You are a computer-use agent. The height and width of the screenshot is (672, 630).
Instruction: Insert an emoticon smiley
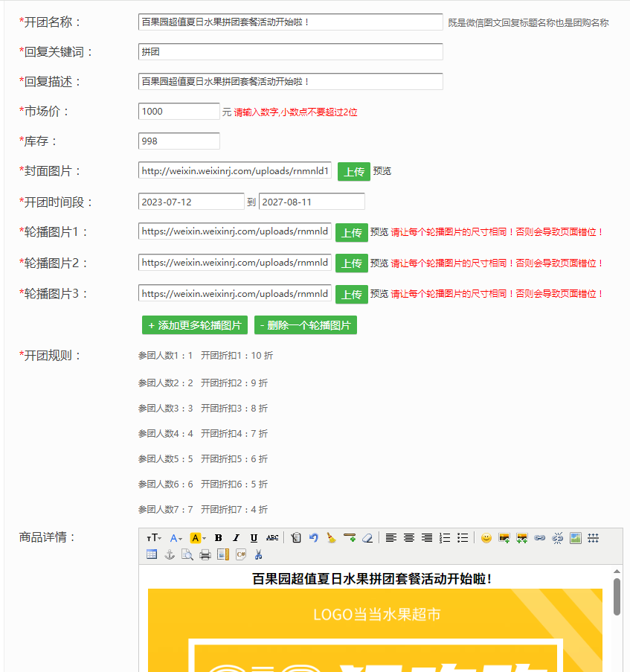pyautogui.click(x=486, y=538)
